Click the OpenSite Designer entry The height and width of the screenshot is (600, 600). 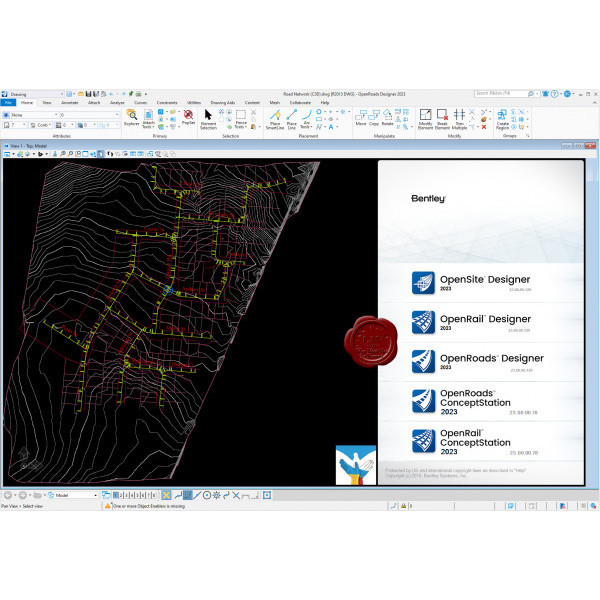coord(478,282)
